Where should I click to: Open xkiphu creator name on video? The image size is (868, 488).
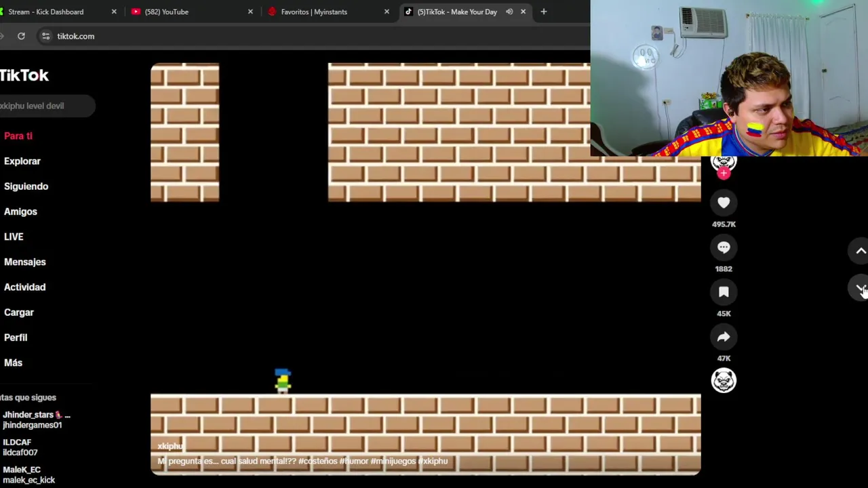pyautogui.click(x=170, y=446)
